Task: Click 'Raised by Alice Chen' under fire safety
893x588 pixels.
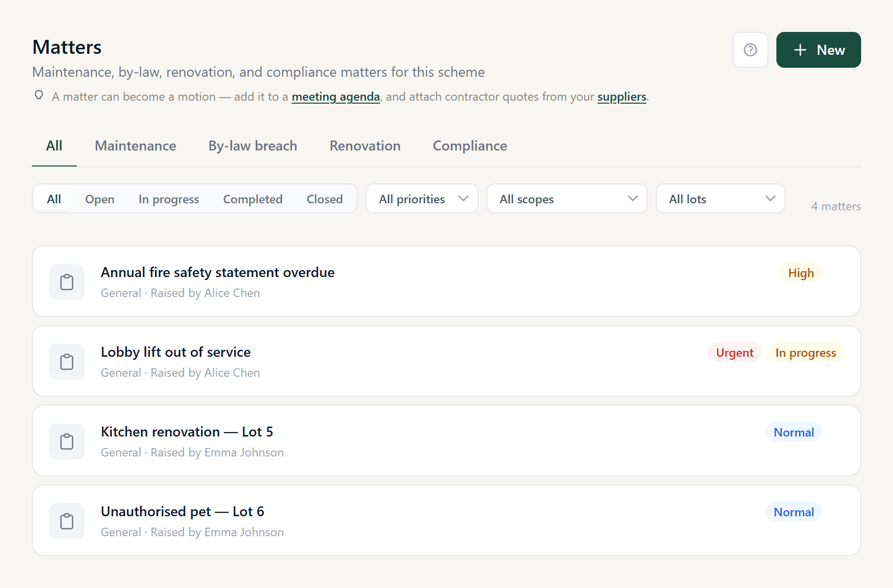Action: pos(205,293)
